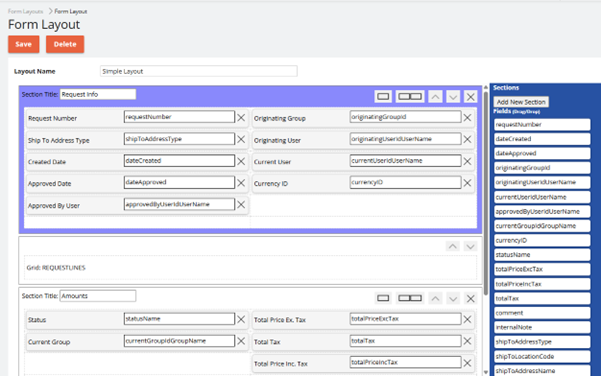Remove the Approved By User field

[x=241, y=205]
